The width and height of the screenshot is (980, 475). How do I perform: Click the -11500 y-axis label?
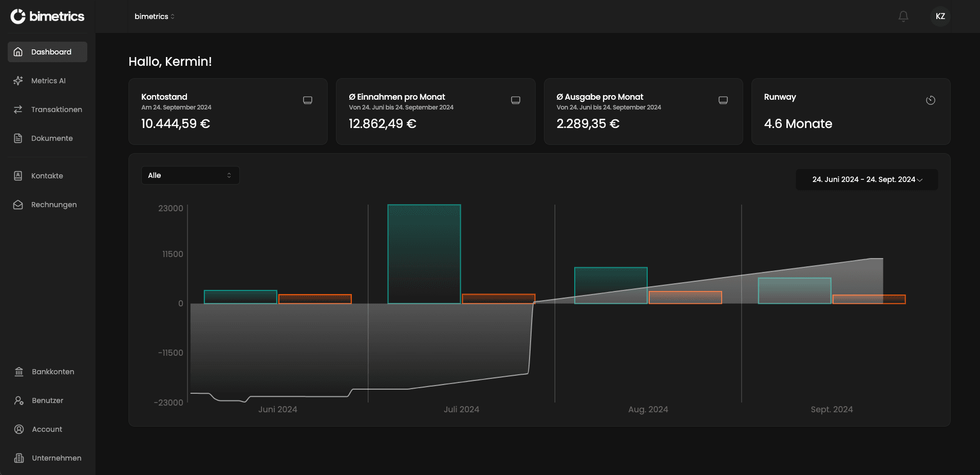click(171, 353)
